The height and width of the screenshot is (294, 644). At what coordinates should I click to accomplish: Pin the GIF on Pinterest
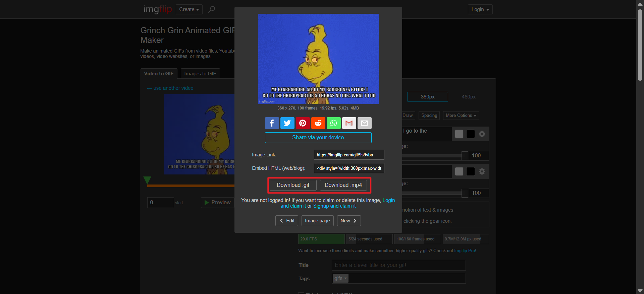303,123
